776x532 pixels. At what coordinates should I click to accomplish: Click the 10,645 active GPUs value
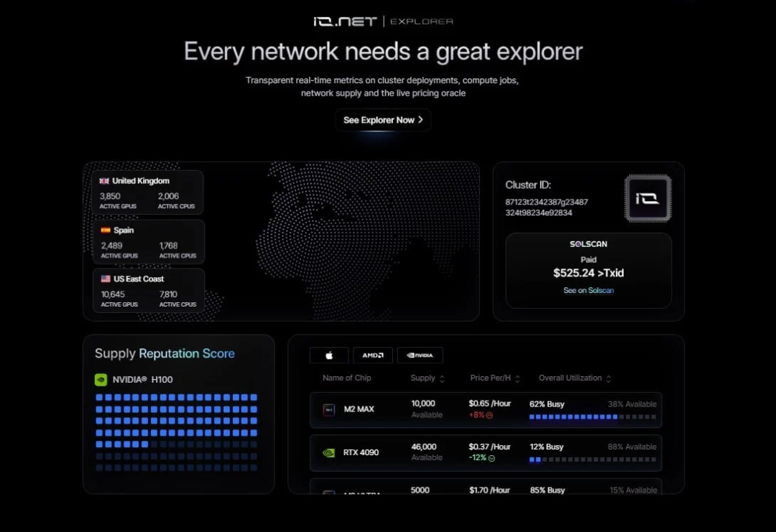pyautogui.click(x=113, y=294)
